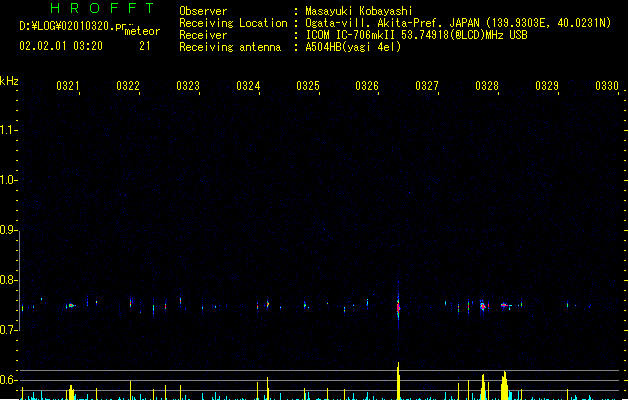Click the gray bracket bar on the frequency axis
This screenshot has height=400, width=629.
(x=20, y=281)
